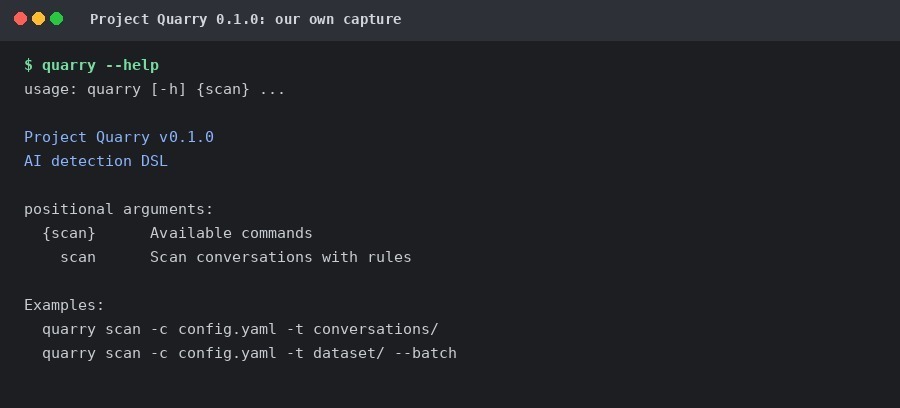This screenshot has height=408, width=900.
Task: Click the '--batch' flag in the last example
Action: tap(426, 353)
